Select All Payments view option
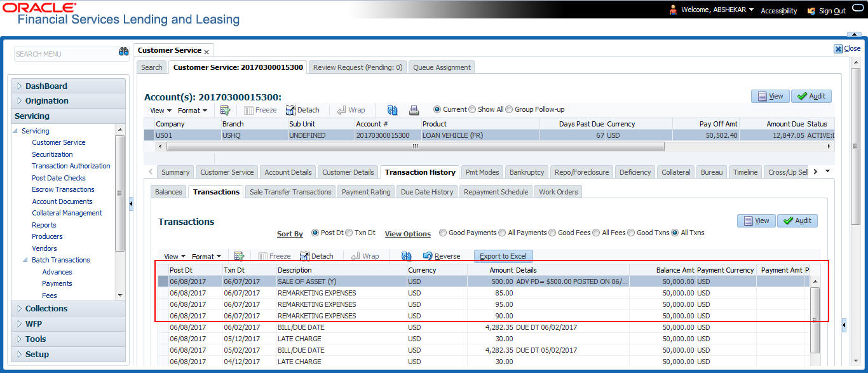Screen dimensions: 868x373 [x=502, y=233]
